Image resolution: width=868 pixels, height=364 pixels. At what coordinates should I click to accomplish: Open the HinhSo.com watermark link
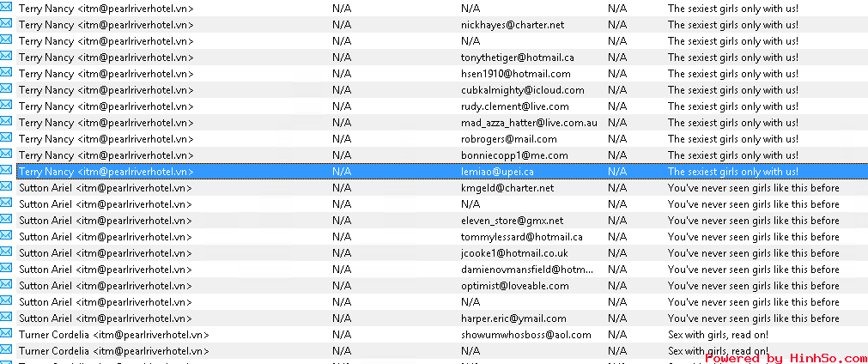pyautogui.click(x=785, y=357)
